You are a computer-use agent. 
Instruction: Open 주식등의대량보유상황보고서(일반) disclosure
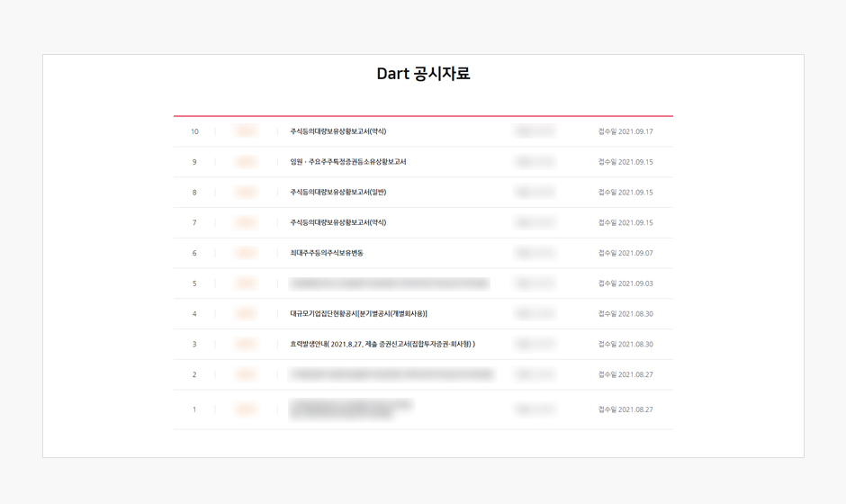tap(337, 192)
